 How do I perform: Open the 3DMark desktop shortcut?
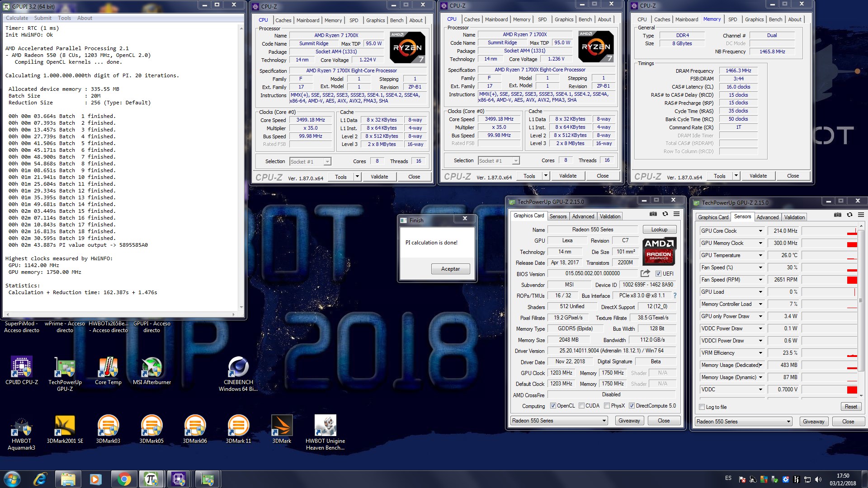[x=282, y=429]
